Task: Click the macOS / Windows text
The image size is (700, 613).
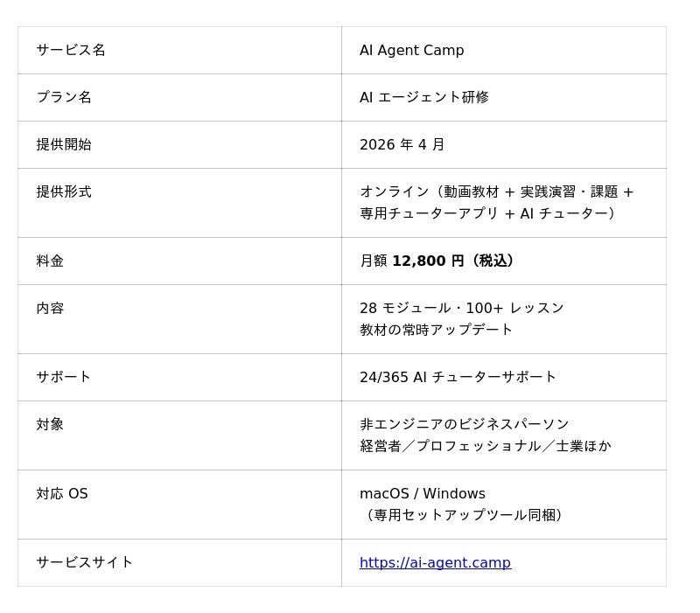Action: [422, 494]
